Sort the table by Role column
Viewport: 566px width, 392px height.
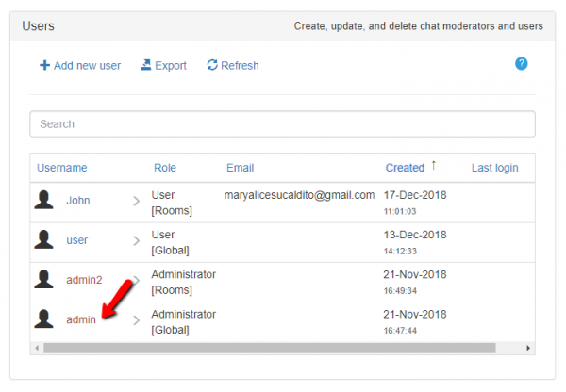click(165, 168)
